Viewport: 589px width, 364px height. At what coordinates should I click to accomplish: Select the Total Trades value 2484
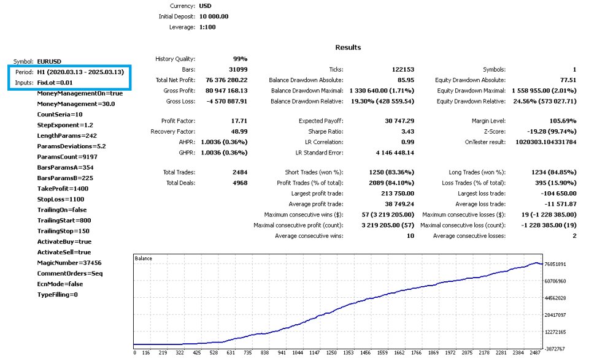click(240, 172)
